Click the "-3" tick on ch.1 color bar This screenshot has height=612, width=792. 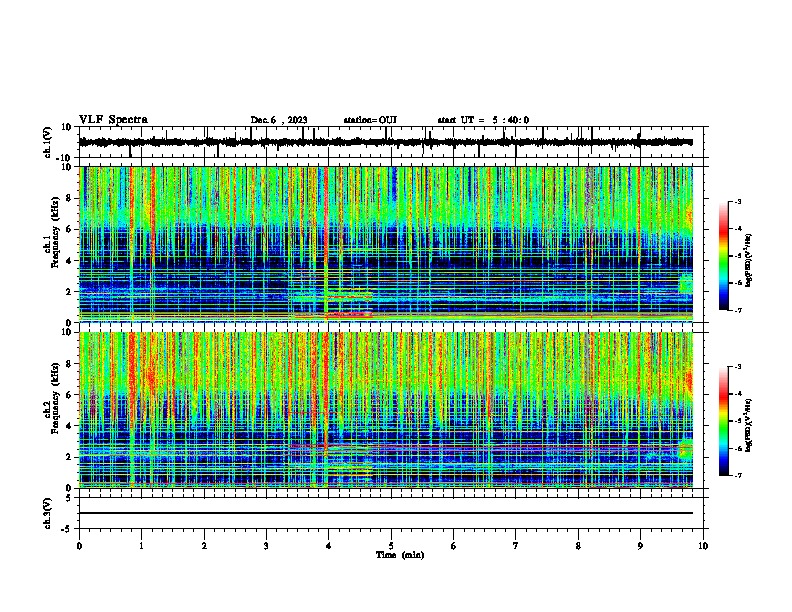[x=738, y=201]
